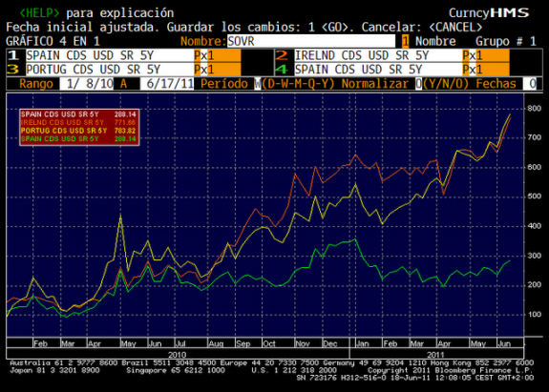Viewport: 549px width, 392px height.
Task: Click the Nombre field containing SOVR
Action: coord(311,41)
